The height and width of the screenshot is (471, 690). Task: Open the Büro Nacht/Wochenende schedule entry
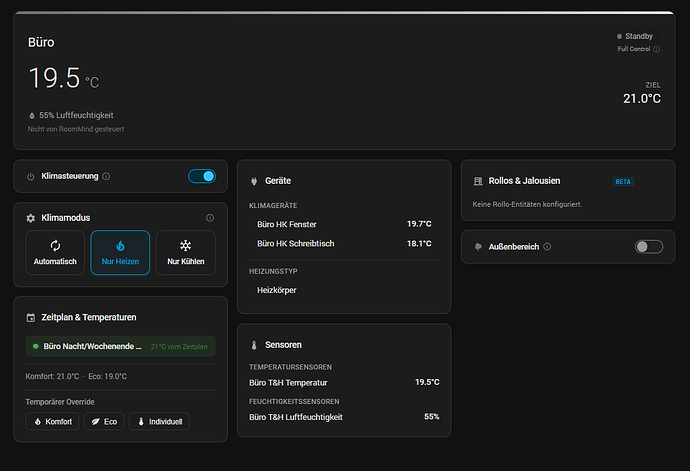121,346
